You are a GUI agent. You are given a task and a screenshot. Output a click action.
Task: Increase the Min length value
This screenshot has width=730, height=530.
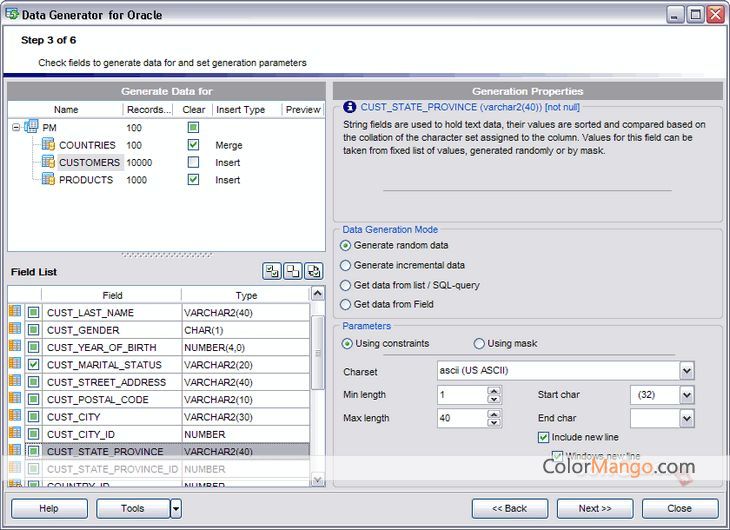click(494, 390)
